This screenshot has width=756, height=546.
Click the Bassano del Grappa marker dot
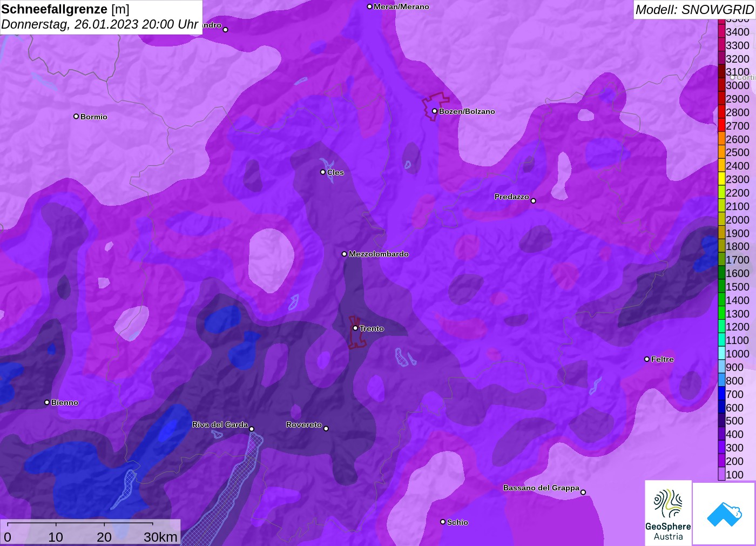[x=583, y=492]
